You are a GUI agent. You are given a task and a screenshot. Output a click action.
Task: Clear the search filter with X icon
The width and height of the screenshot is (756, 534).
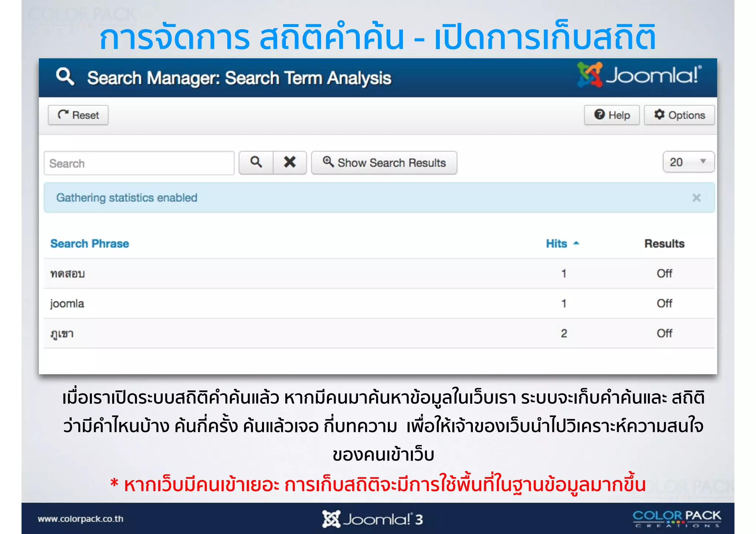click(290, 162)
